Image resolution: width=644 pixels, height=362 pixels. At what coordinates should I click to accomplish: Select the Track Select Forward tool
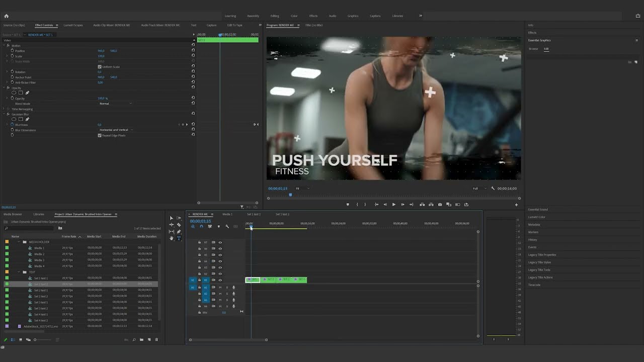point(179,218)
